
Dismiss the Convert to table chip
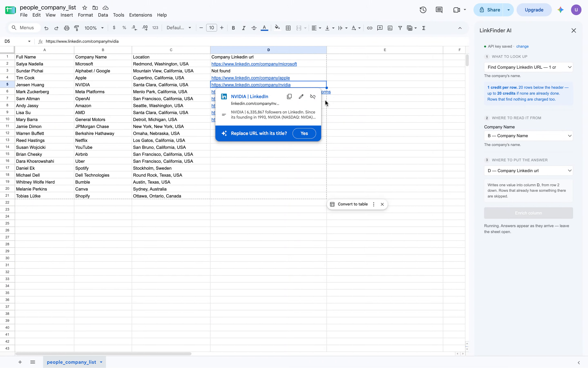[382, 204]
